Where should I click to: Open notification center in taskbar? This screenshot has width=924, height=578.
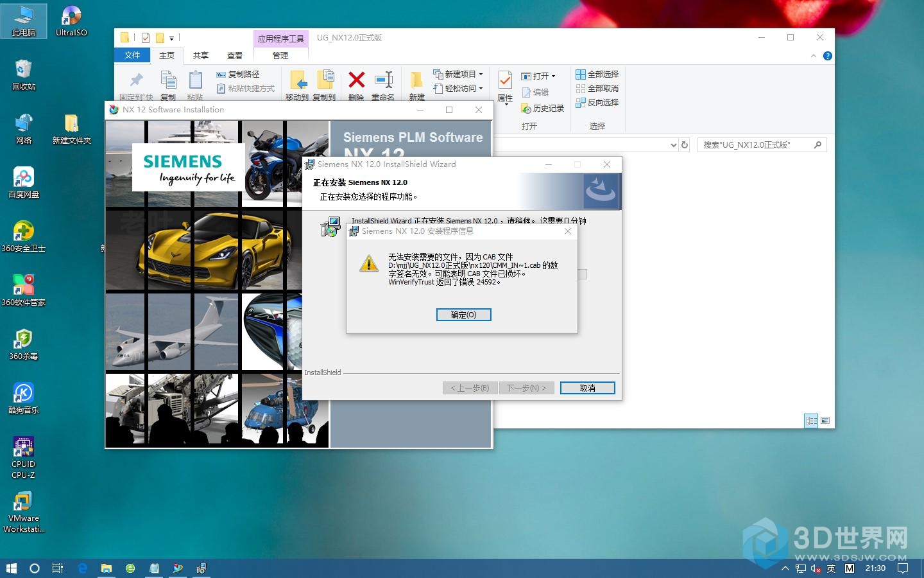tap(903, 568)
